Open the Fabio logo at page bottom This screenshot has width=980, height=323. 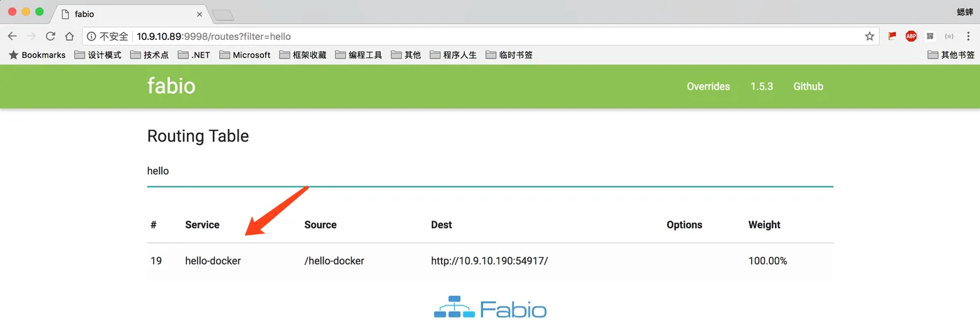click(490, 309)
